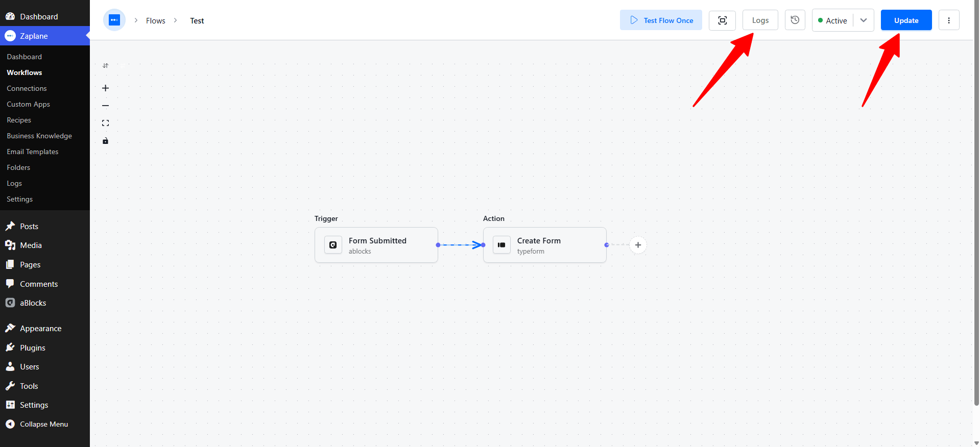Go to Flows breadcrumb link
The height and width of the screenshot is (447, 980).
156,21
